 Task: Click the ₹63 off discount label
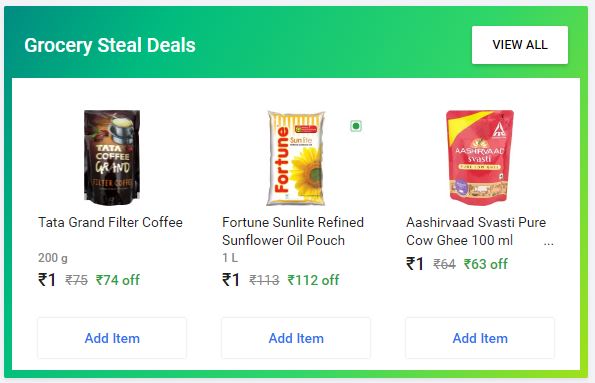486,264
